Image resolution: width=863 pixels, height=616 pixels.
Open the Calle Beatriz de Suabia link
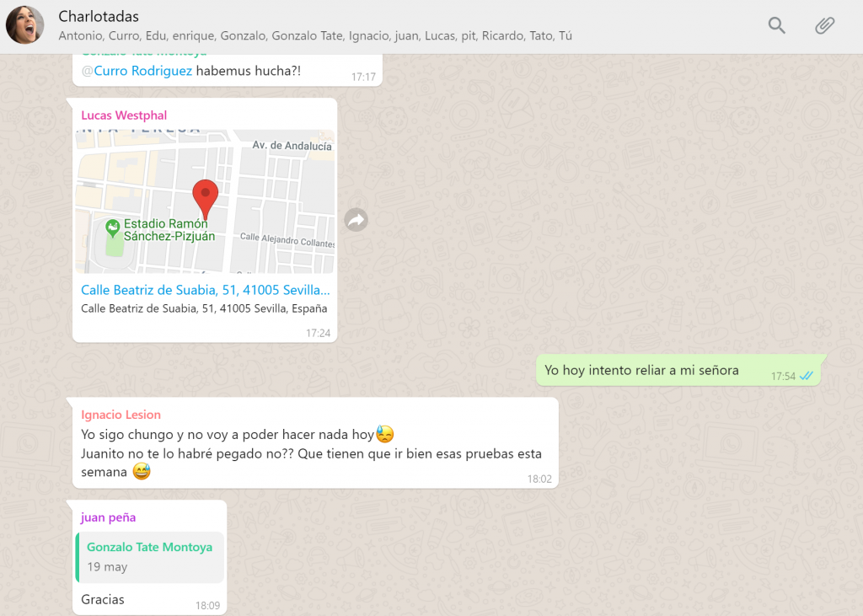(205, 289)
